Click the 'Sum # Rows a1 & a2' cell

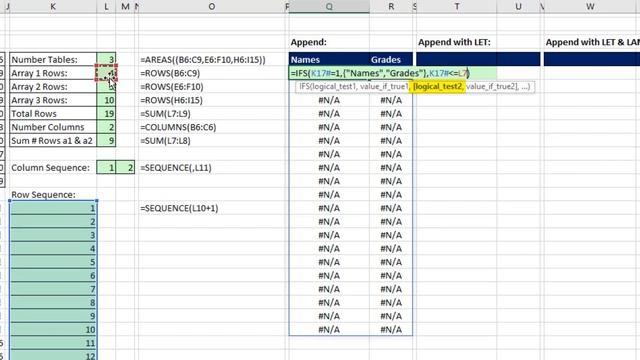53,140
